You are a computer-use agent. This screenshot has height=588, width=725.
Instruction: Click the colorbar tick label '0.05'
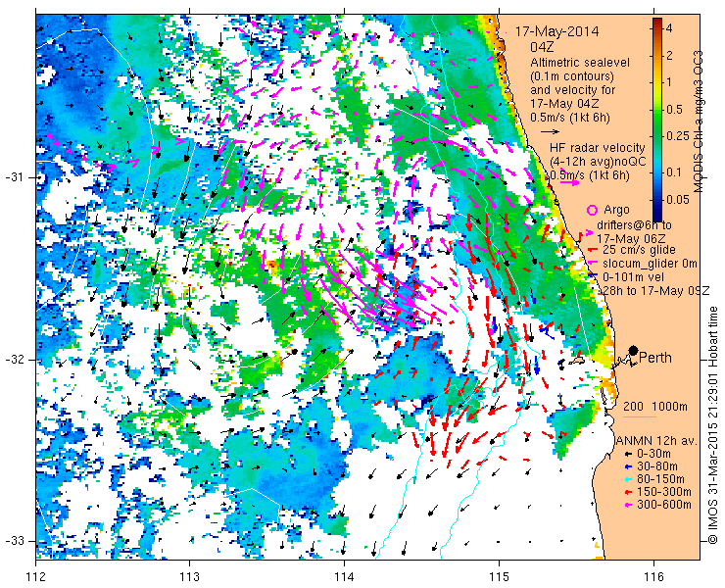click(x=679, y=199)
